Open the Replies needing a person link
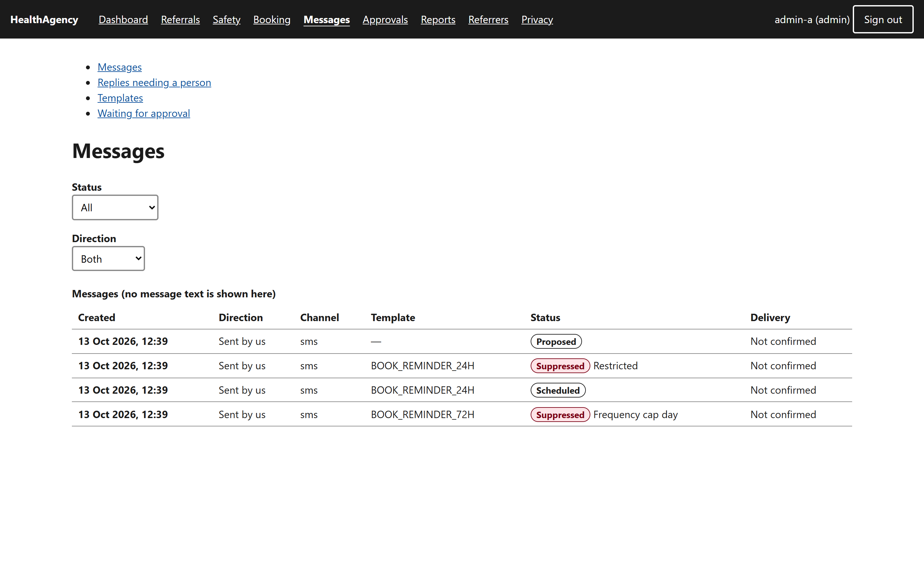 click(154, 82)
